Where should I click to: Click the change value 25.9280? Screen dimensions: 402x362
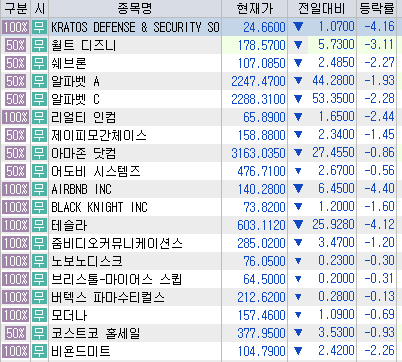(333, 225)
